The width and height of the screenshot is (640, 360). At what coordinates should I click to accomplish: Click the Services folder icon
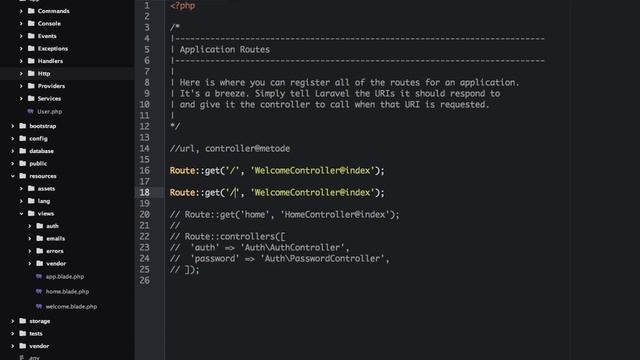pyautogui.click(x=31, y=98)
